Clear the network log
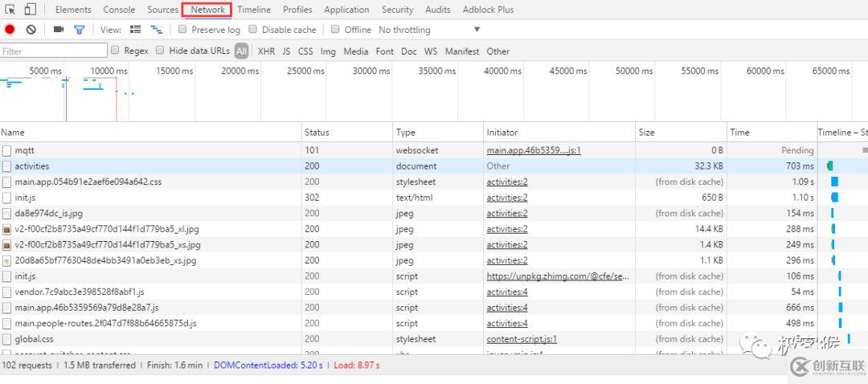Image resolution: width=868 pixels, height=384 pixels. point(31,30)
